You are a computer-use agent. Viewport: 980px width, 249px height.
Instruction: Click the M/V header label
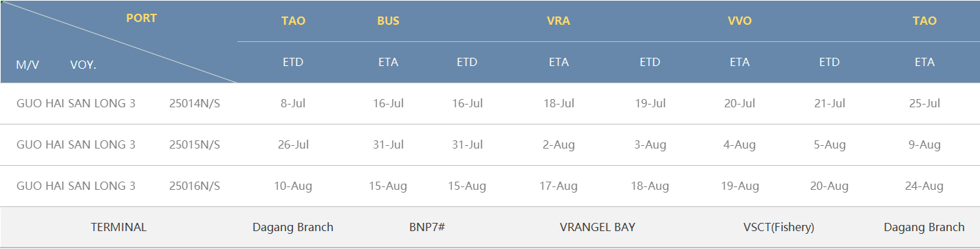point(28,65)
